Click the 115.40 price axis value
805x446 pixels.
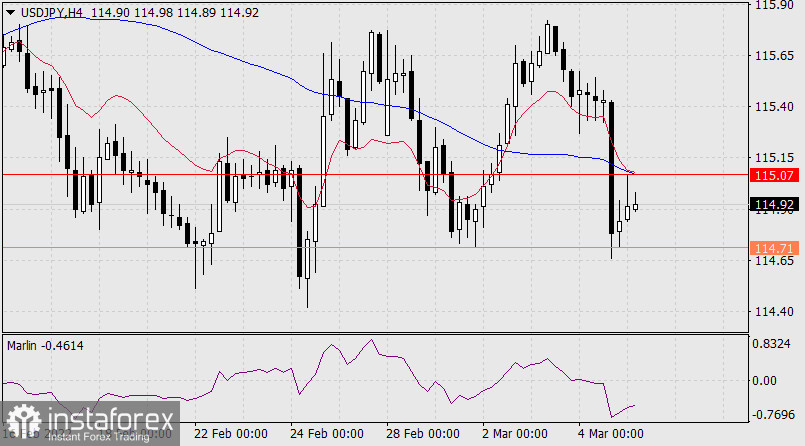tap(776, 106)
